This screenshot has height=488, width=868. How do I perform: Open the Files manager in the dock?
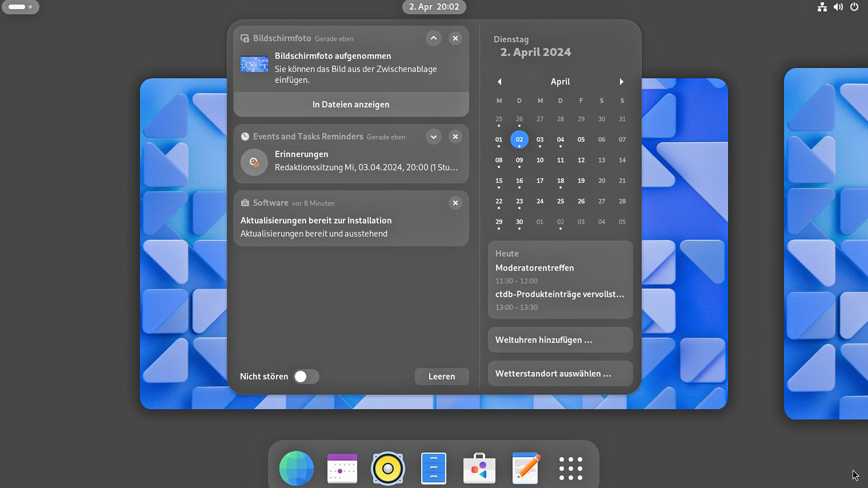434,468
